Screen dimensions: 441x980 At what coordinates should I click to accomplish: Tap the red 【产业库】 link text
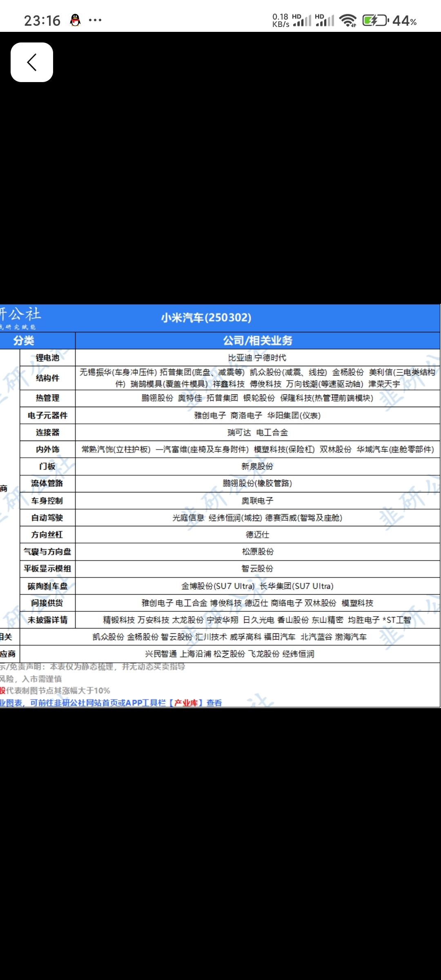point(186,703)
